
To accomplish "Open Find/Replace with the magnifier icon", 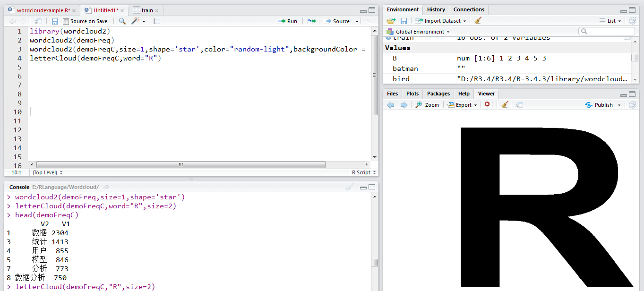I will point(122,21).
